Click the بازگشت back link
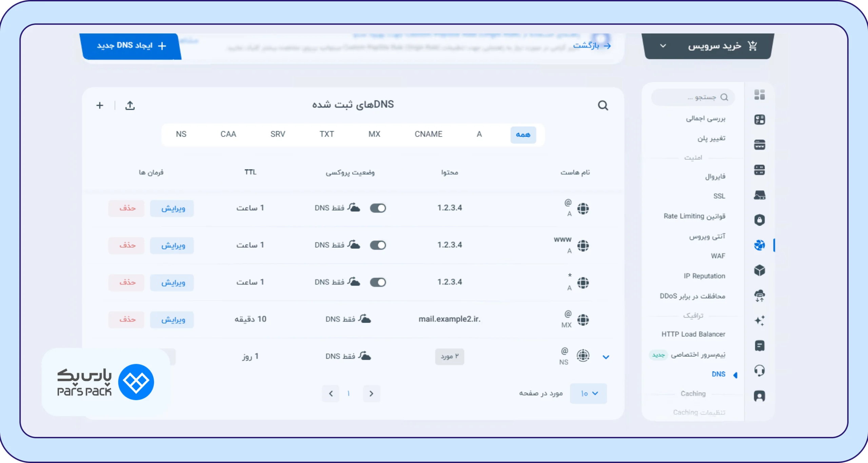Image resolution: width=868 pixels, height=463 pixels. click(592, 45)
